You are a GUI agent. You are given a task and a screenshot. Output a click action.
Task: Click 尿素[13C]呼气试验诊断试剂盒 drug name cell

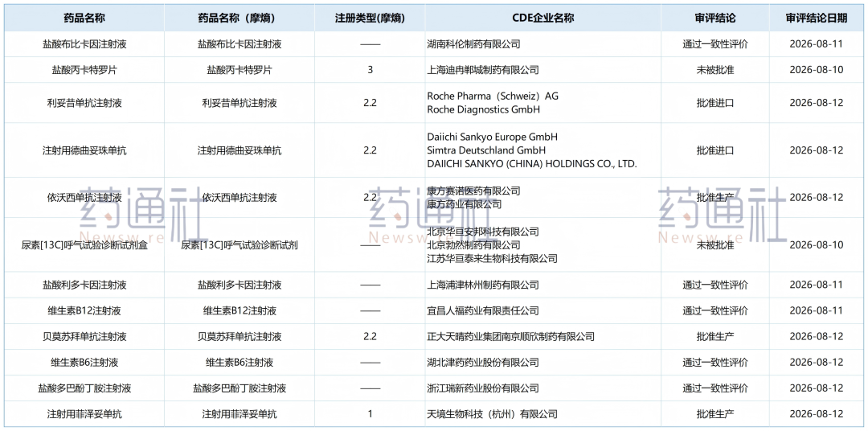click(84, 245)
